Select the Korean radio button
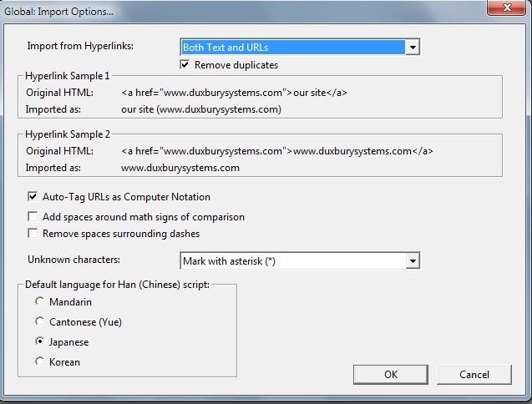Screen dimensions: 532x404 pos(40,361)
